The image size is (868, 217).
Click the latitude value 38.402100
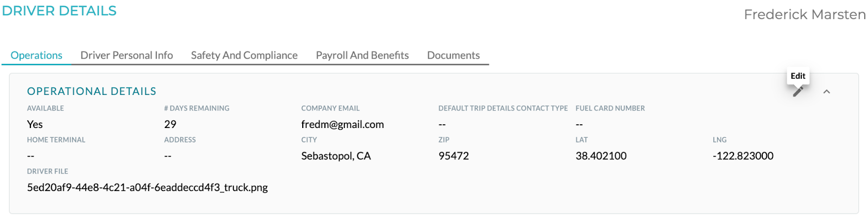[x=601, y=156]
